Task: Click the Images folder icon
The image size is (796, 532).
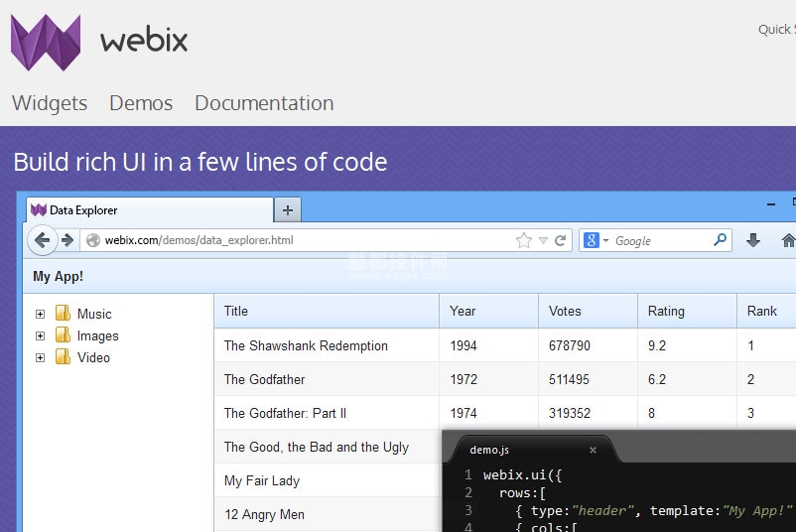Action: (x=63, y=334)
